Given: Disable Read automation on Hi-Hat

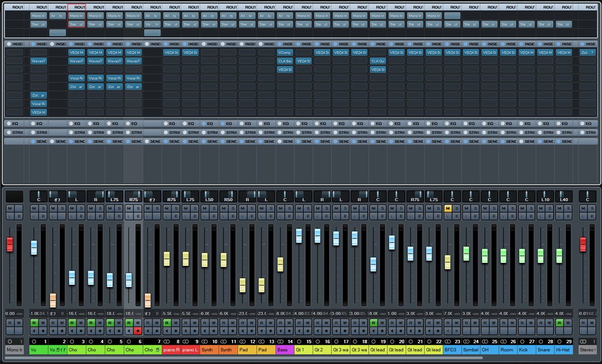Looking at the screenshot, I should pos(559,323).
